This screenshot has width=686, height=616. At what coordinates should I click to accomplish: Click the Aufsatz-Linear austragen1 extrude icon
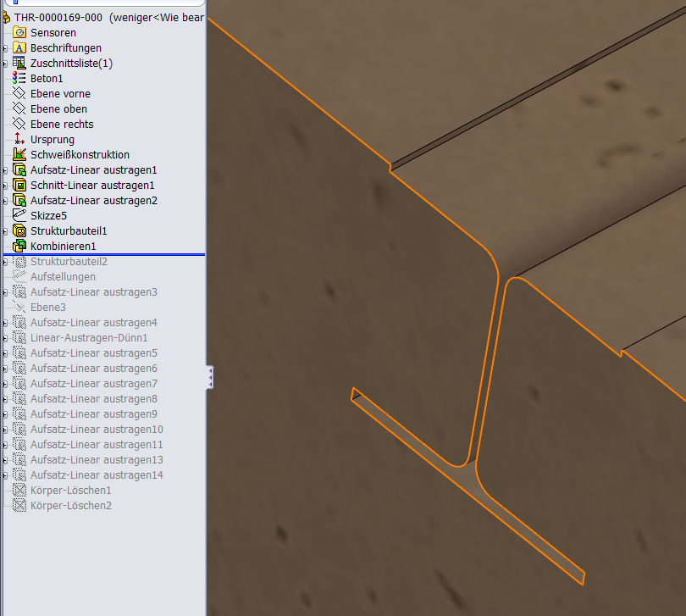click(x=19, y=169)
